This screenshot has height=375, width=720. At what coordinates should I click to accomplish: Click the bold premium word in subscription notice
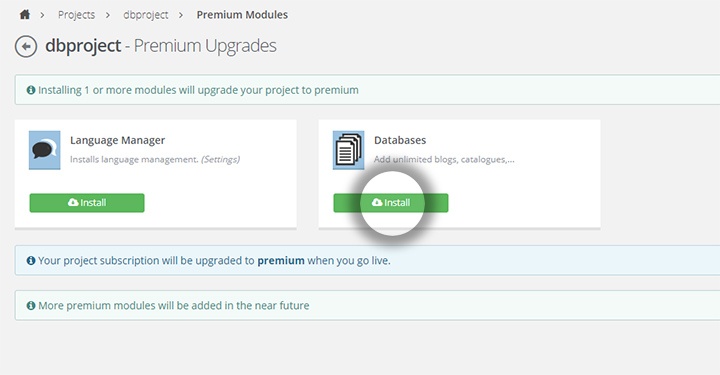281,261
